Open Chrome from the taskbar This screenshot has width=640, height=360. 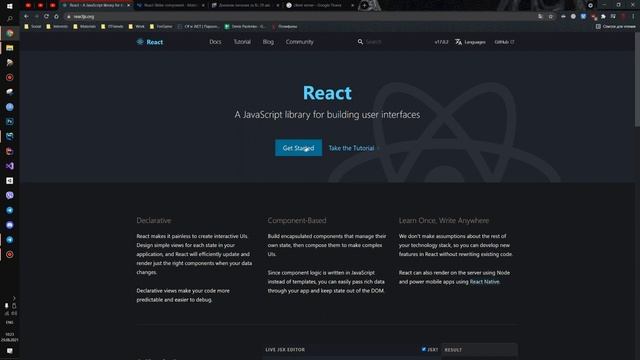(10, 33)
